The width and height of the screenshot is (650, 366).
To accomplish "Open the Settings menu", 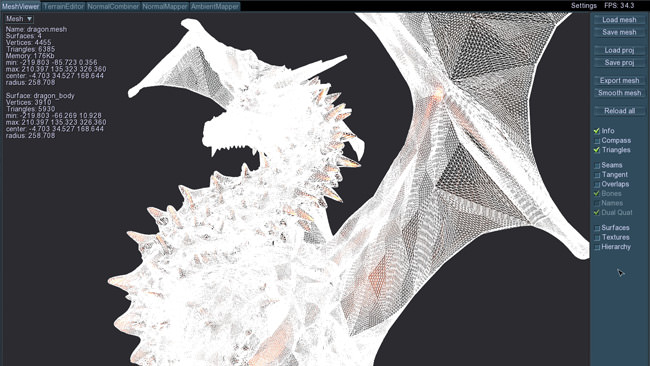I will tap(584, 5).
